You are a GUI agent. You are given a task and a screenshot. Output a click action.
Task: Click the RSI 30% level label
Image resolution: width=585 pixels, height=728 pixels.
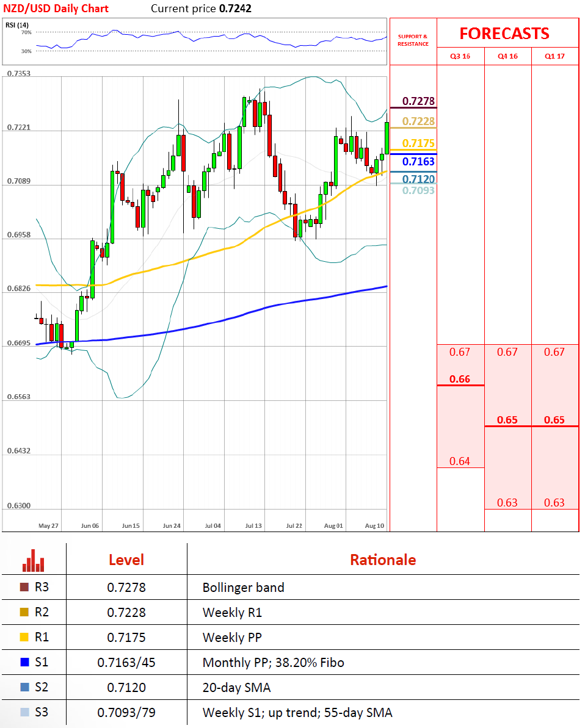pos(26,51)
